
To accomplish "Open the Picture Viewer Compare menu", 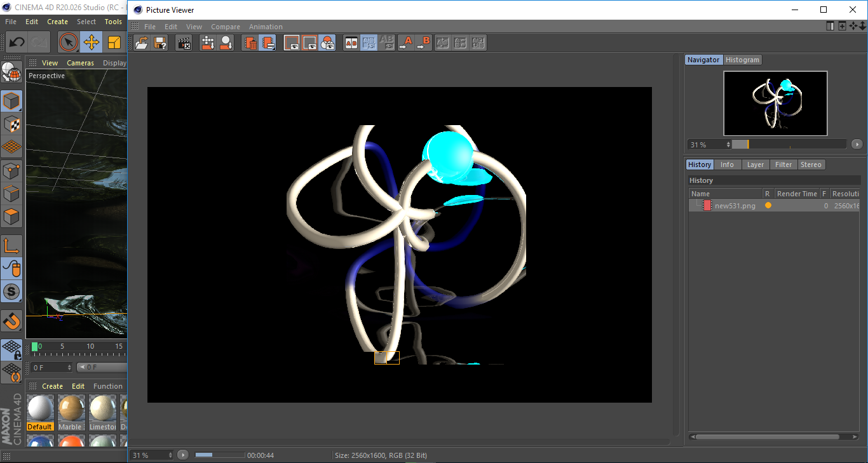I will [226, 27].
